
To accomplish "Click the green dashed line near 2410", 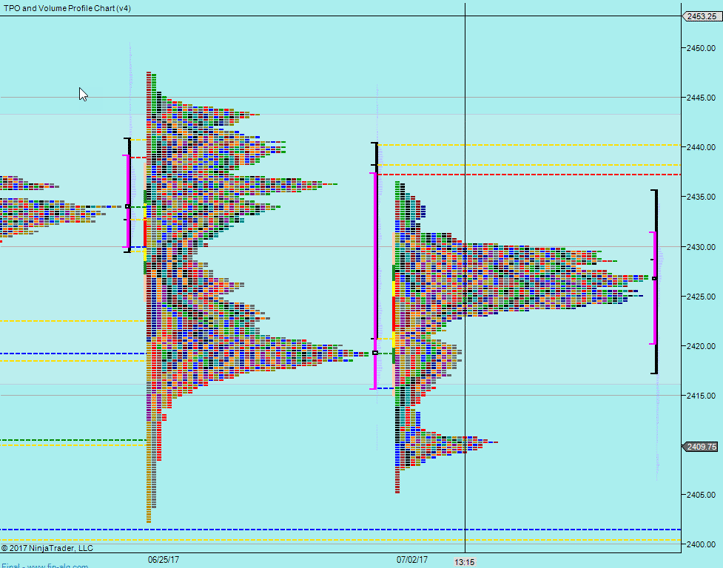I will [70, 440].
